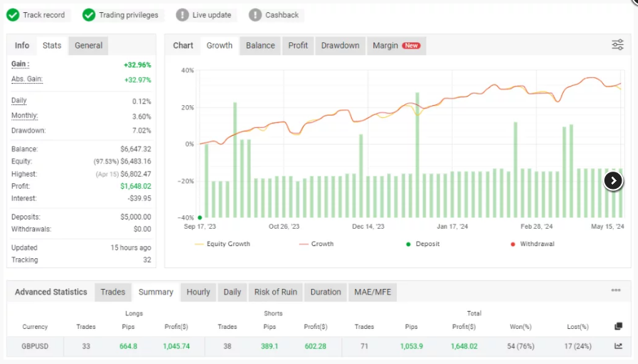Image resolution: width=638 pixels, height=364 pixels.
Task: Click the Updated value 15 hours ago
Action: tap(131, 247)
